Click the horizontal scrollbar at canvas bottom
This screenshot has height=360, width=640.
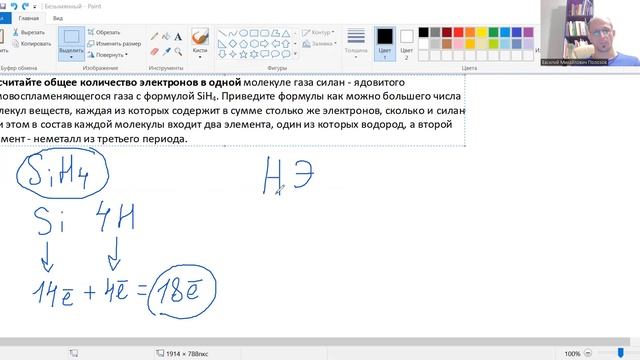tap(314, 342)
